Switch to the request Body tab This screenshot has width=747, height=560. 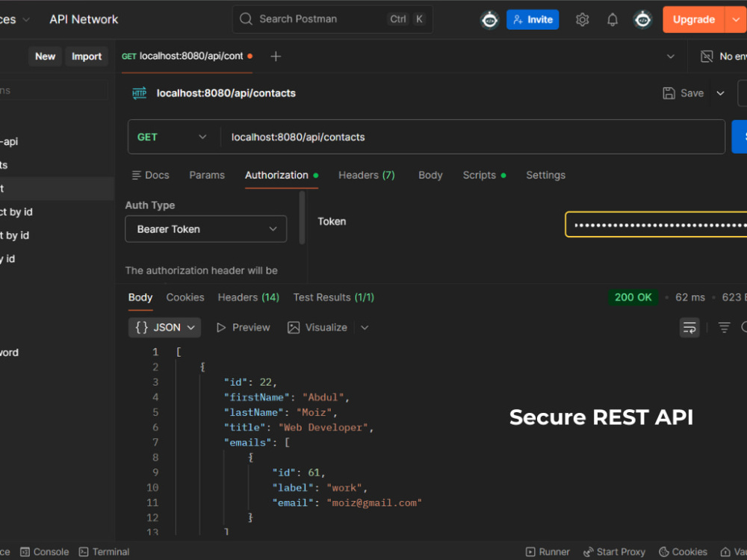pos(430,175)
